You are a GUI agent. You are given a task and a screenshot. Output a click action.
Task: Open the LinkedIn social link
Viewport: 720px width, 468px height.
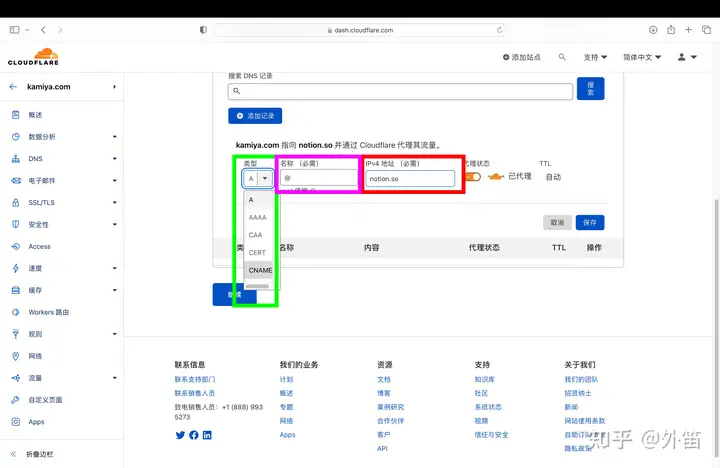click(207, 435)
